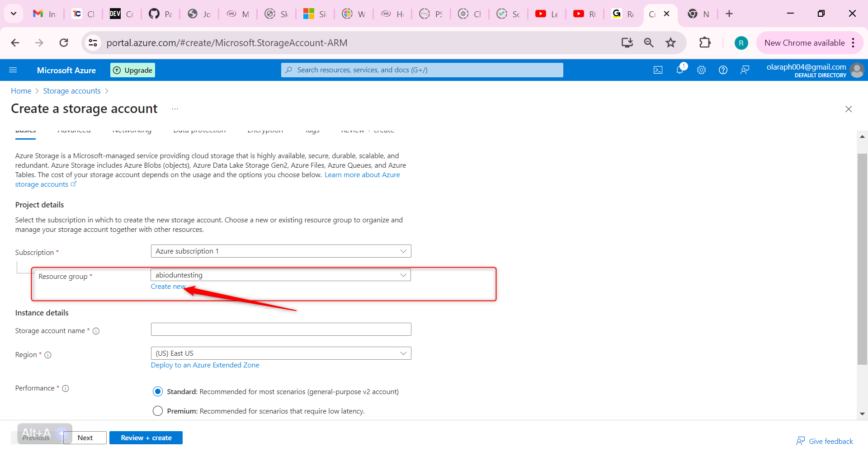
Task: Open the tab search dropdown arrow
Action: [14, 14]
